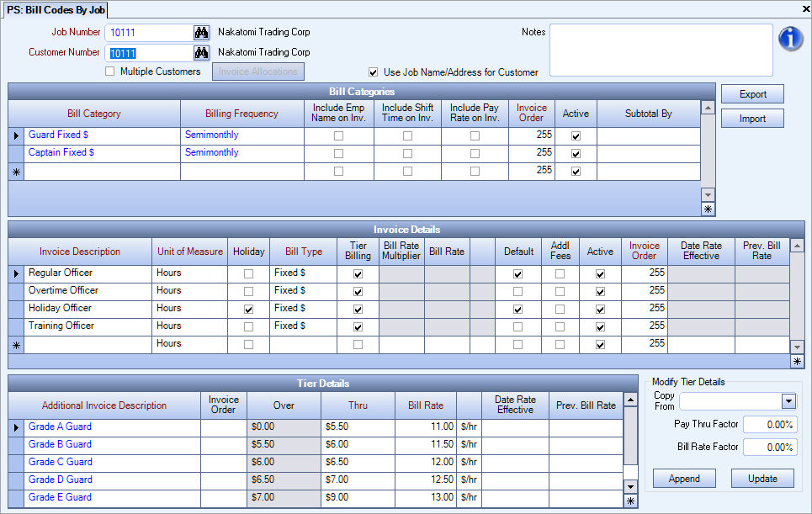
Task: Click the Pay Thru Factor field
Action: coord(769,425)
